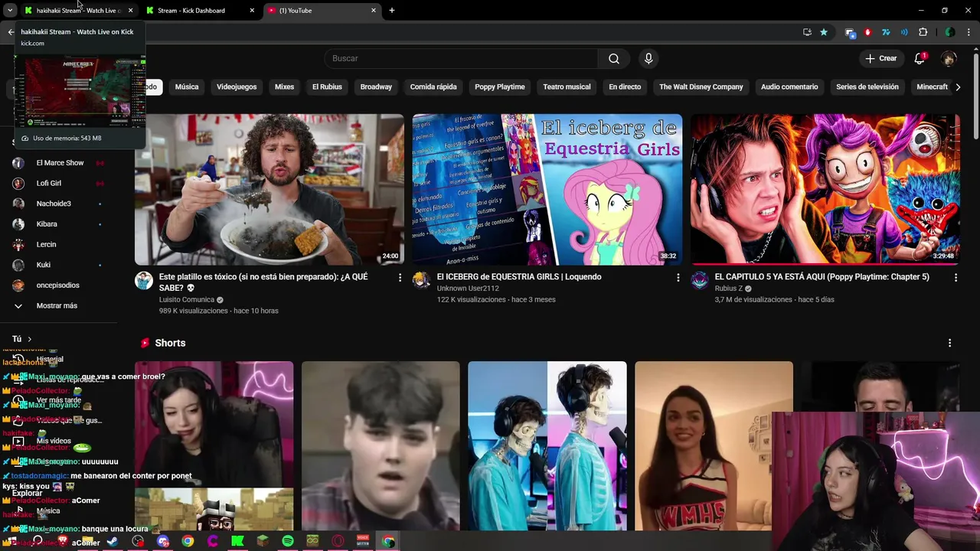Open the Rubius Z channel avatar
The width and height of the screenshot is (980, 551).
click(700, 280)
